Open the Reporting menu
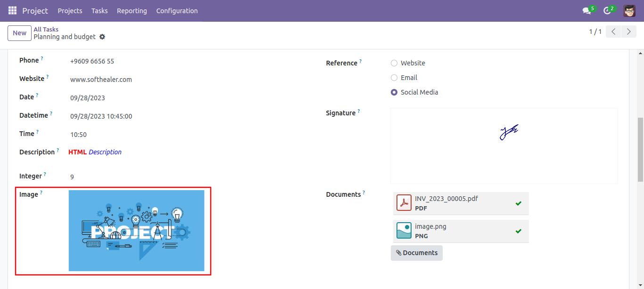The width and height of the screenshot is (644, 289). point(132,10)
